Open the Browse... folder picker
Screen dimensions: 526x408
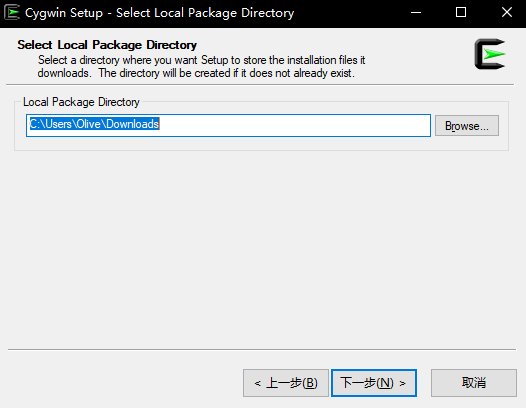pos(467,126)
